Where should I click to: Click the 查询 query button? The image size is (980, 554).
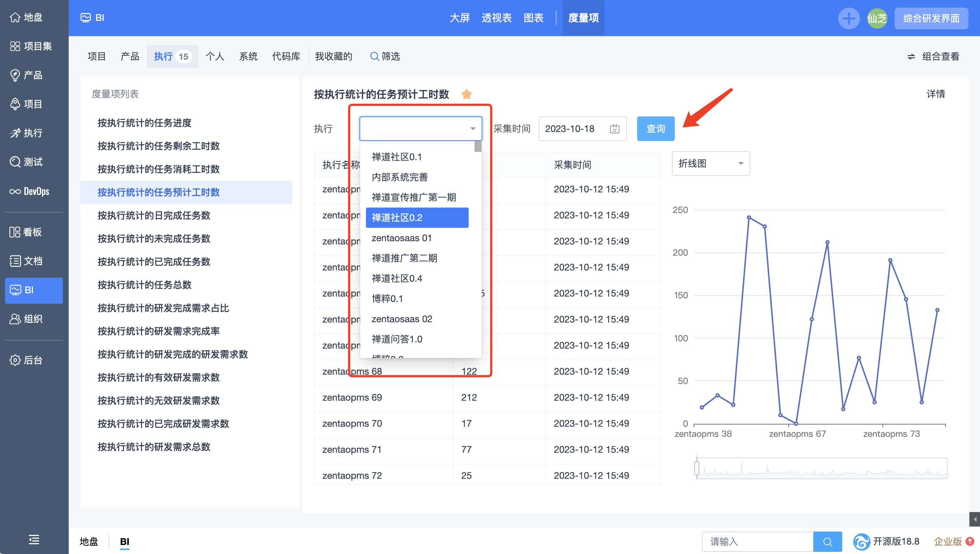click(x=655, y=129)
